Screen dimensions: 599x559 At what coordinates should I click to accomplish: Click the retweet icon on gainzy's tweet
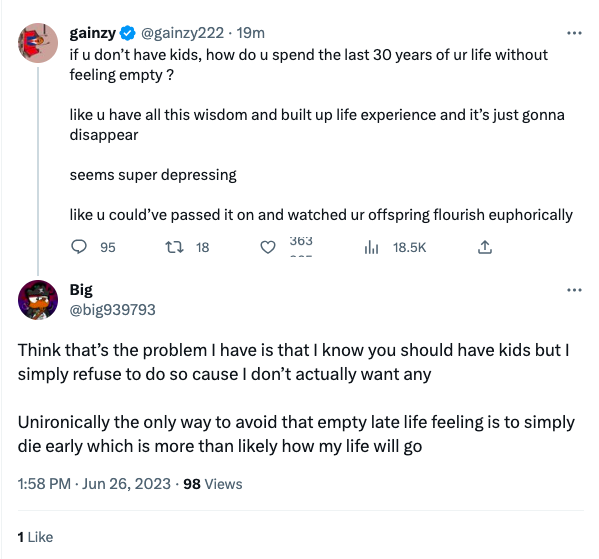174,247
